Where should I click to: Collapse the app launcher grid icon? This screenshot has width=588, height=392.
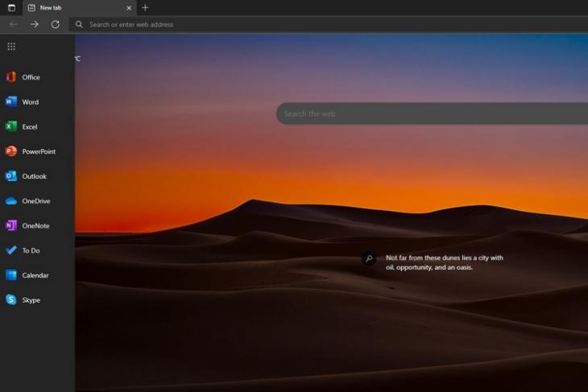(x=11, y=47)
